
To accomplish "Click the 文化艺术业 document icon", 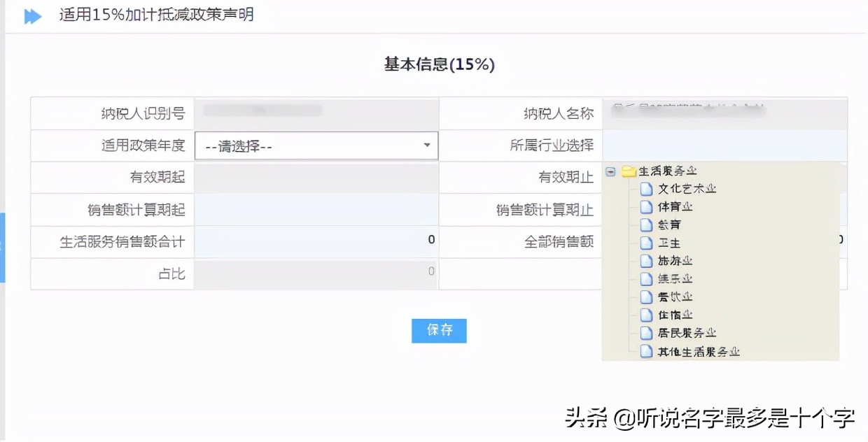I will 645,188.
